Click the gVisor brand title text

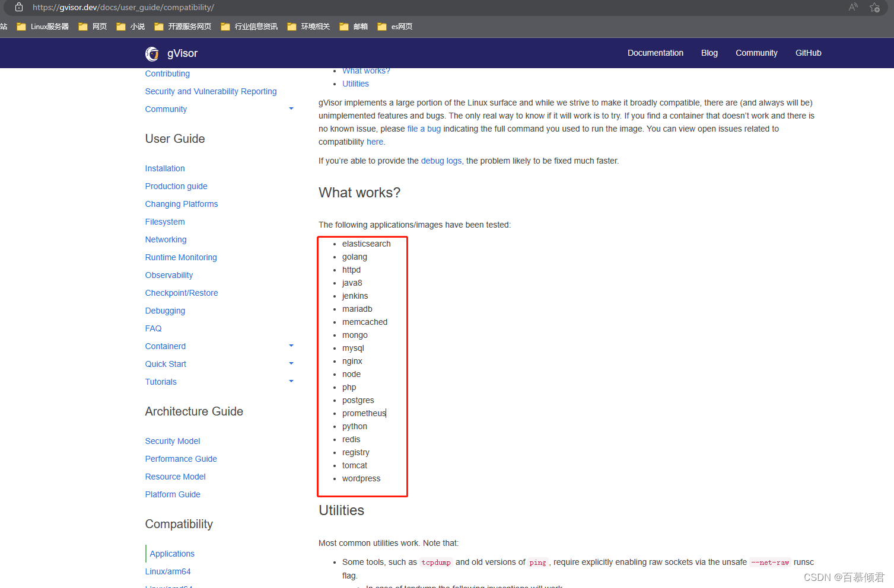pos(182,53)
